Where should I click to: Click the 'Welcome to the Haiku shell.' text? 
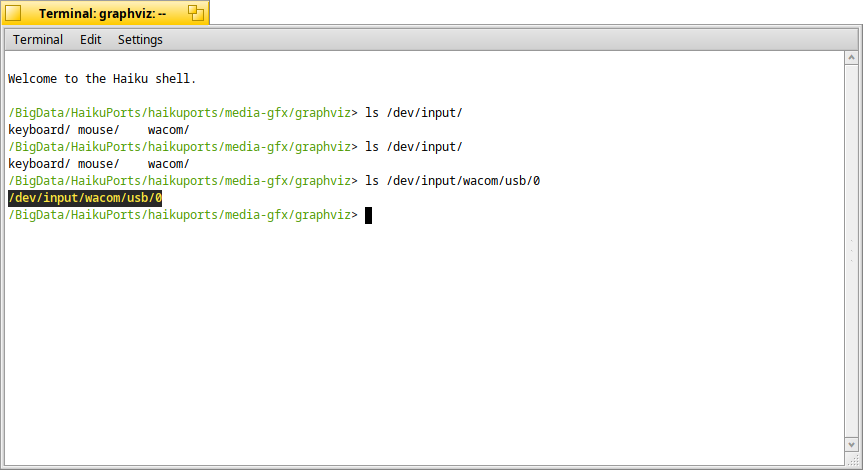pyautogui.click(x=102, y=79)
